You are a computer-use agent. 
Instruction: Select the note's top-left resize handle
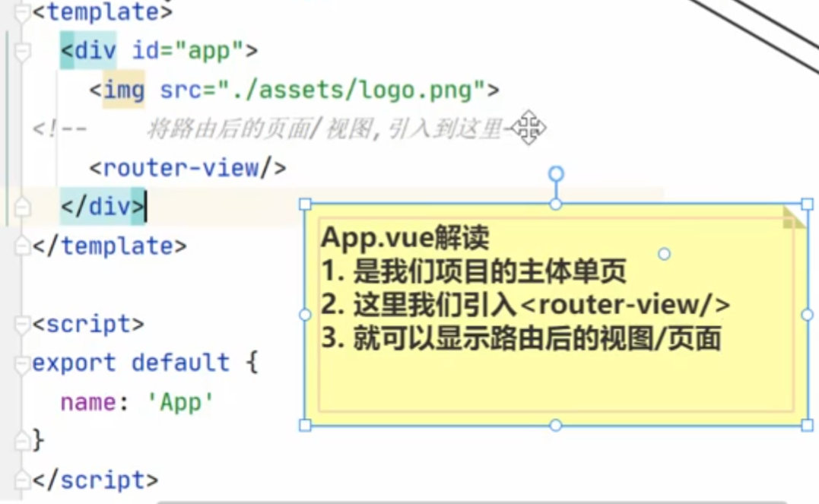pos(305,204)
